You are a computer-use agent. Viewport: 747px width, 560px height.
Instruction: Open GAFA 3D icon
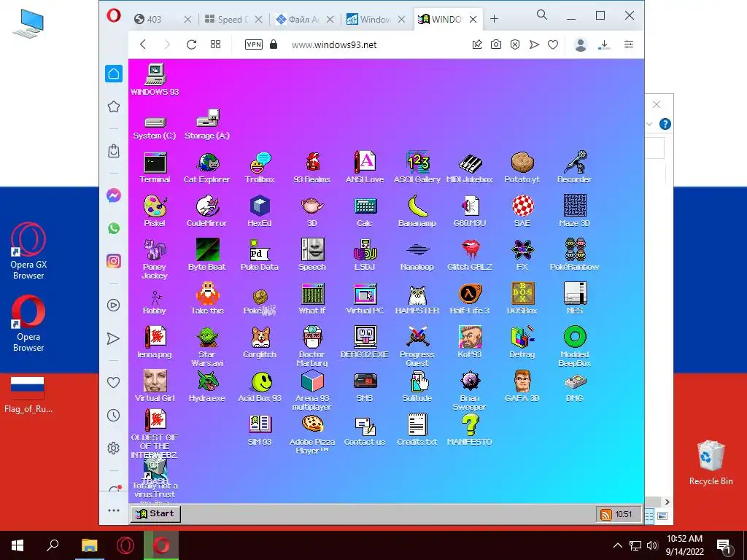click(x=522, y=382)
